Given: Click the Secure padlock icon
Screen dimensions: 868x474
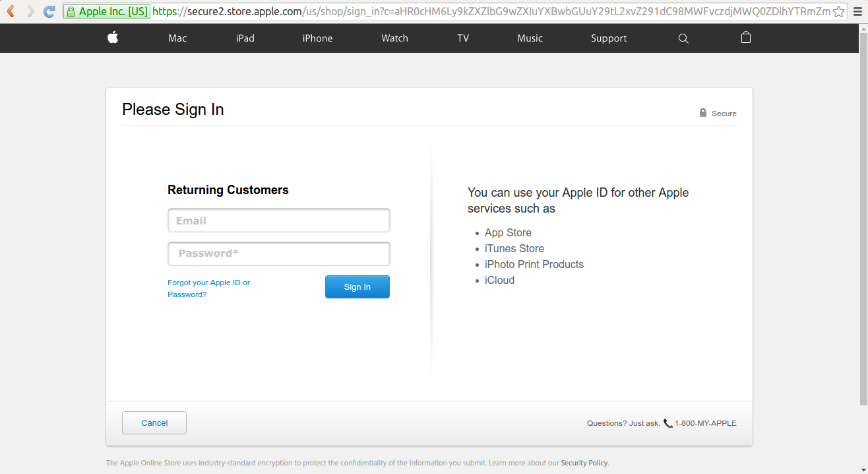Looking at the screenshot, I should 703,113.
